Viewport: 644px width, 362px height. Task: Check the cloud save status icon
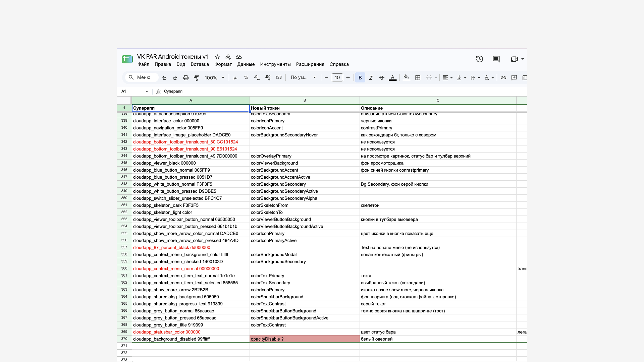click(239, 57)
